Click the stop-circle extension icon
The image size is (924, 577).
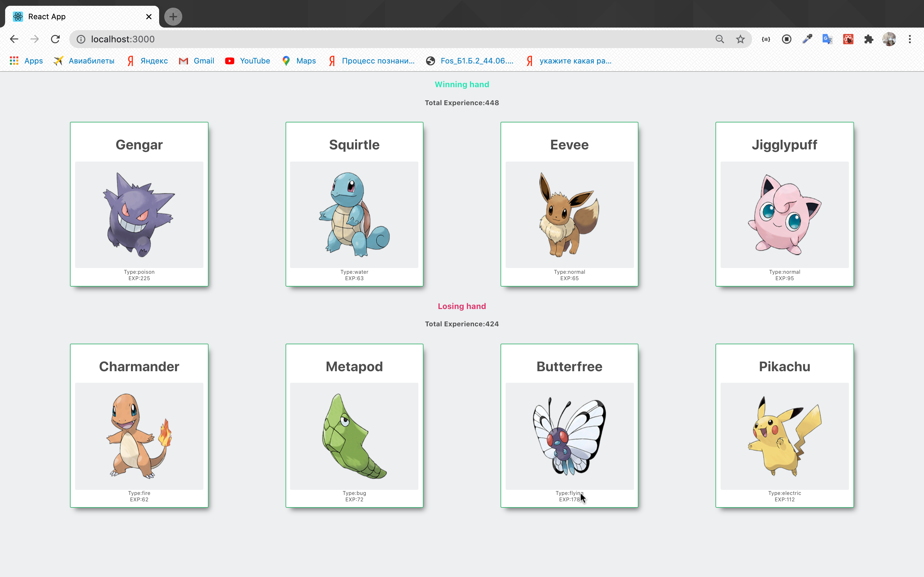[x=787, y=39]
